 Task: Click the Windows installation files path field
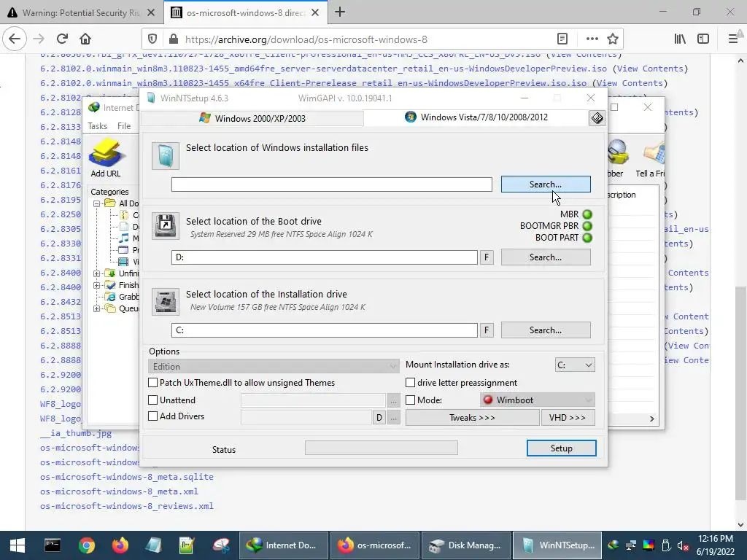pos(332,184)
